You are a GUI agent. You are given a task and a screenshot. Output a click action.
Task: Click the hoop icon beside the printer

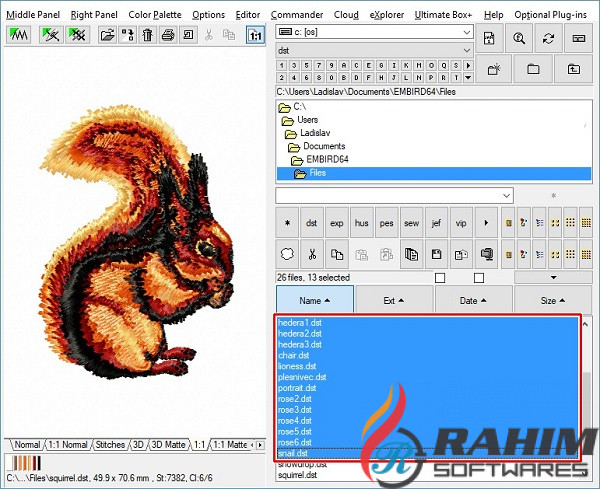pyautogui.click(x=188, y=35)
